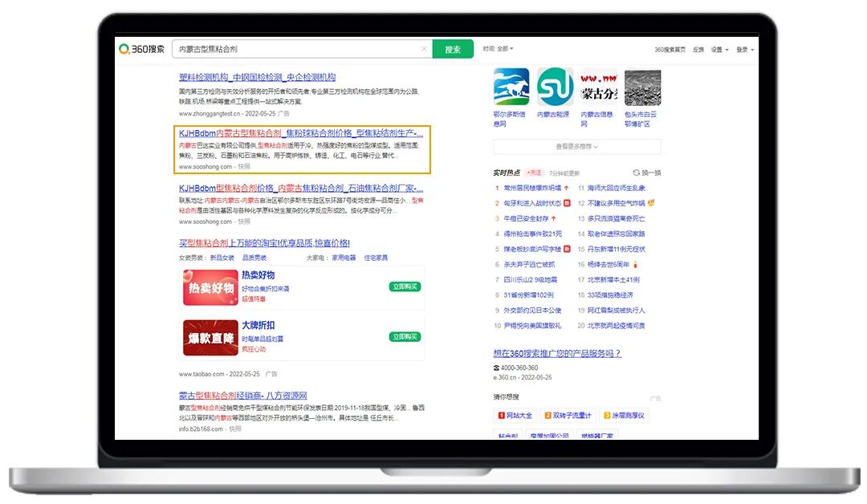This screenshot has width=867, height=504.
Task: Click the +关注 button next to 实时热点
Action: [534, 173]
